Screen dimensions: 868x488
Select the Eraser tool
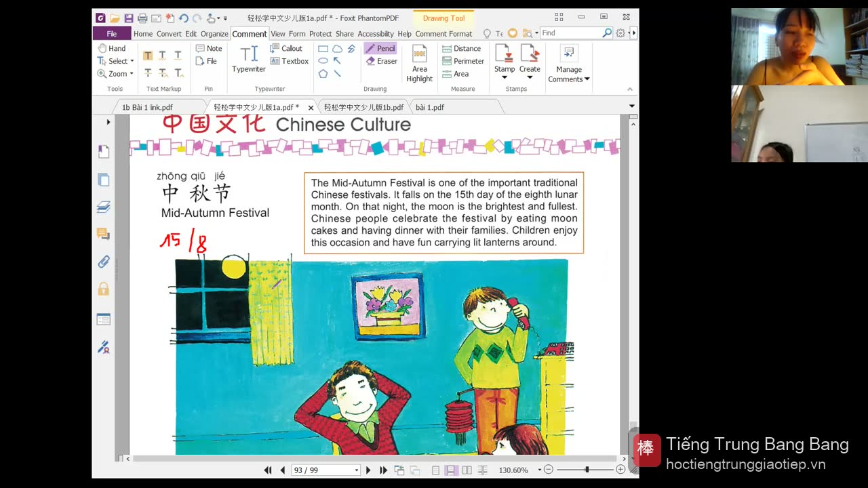click(x=381, y=61)
